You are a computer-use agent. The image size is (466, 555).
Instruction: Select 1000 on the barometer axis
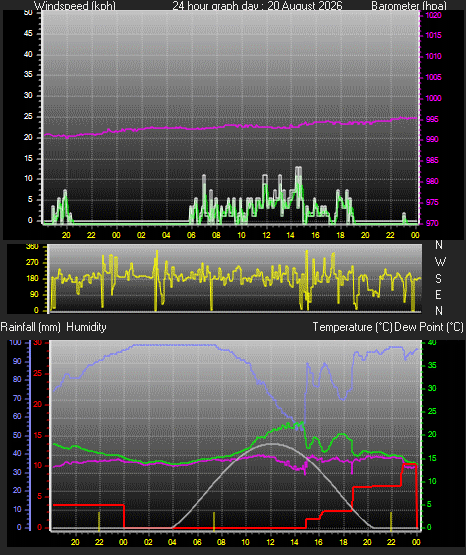click(433, 98)
